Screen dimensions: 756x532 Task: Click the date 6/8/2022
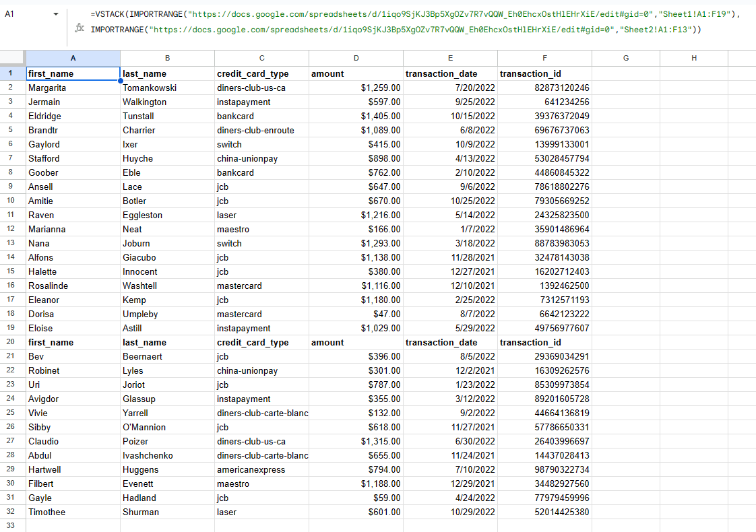450,130
